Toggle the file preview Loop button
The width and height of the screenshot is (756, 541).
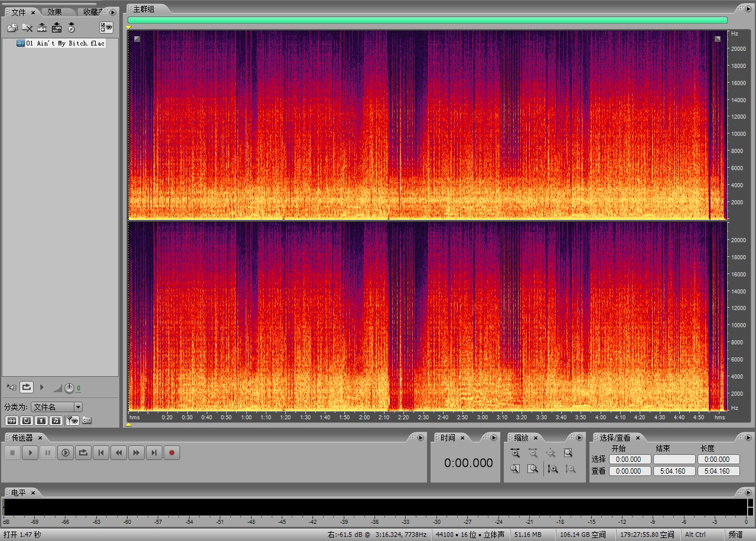(27, 387)
